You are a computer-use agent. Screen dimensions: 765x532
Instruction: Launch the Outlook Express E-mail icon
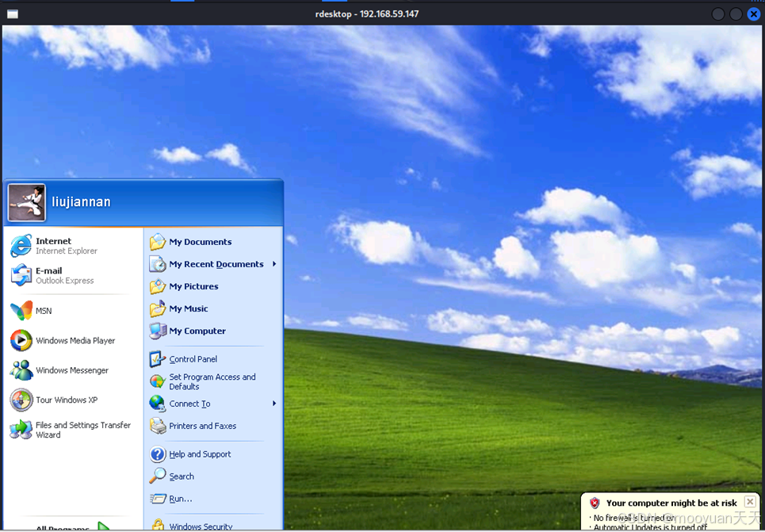(21, 275)
